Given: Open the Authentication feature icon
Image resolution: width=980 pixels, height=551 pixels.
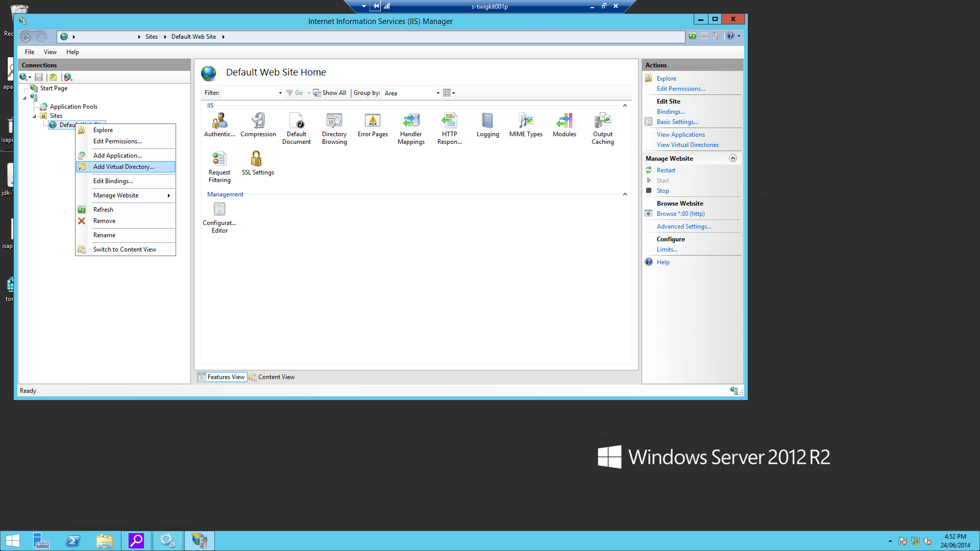Looking at the screenshot, I should [219, 125].
